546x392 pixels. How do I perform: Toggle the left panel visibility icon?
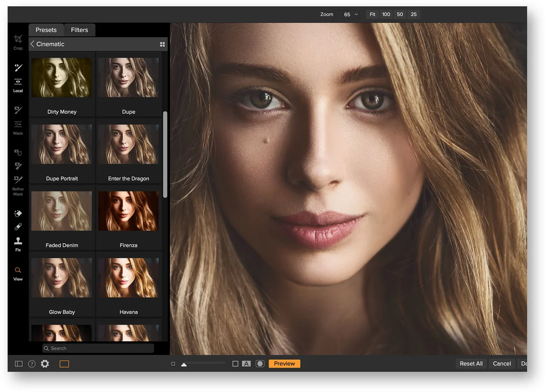tap(19, 364)
